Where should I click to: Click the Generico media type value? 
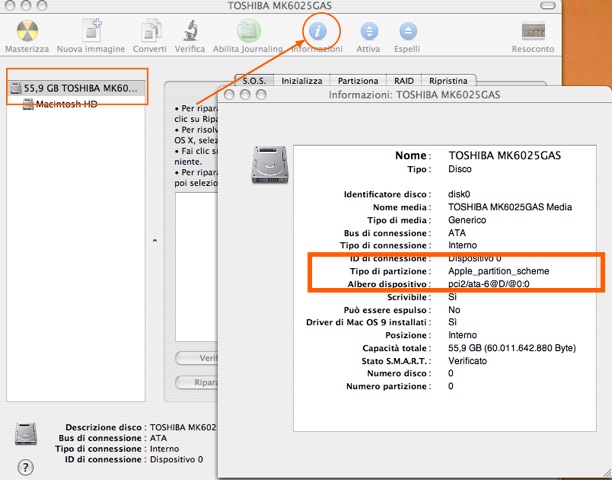click(467, 220)
